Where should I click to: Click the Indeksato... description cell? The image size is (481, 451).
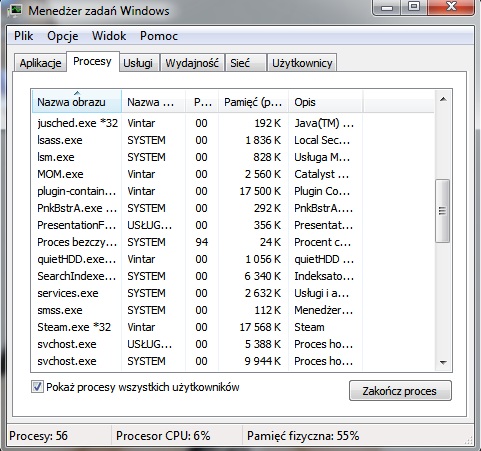click(324, 276)
